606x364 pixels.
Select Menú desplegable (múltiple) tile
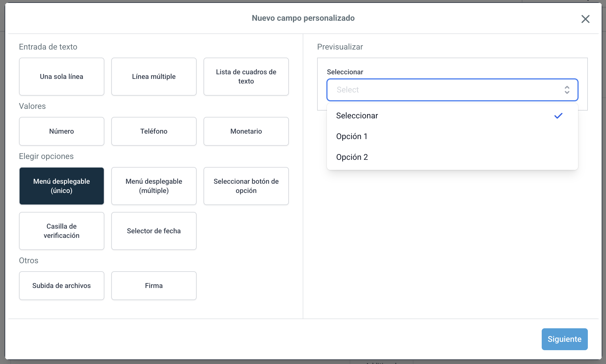pos(154,186)
